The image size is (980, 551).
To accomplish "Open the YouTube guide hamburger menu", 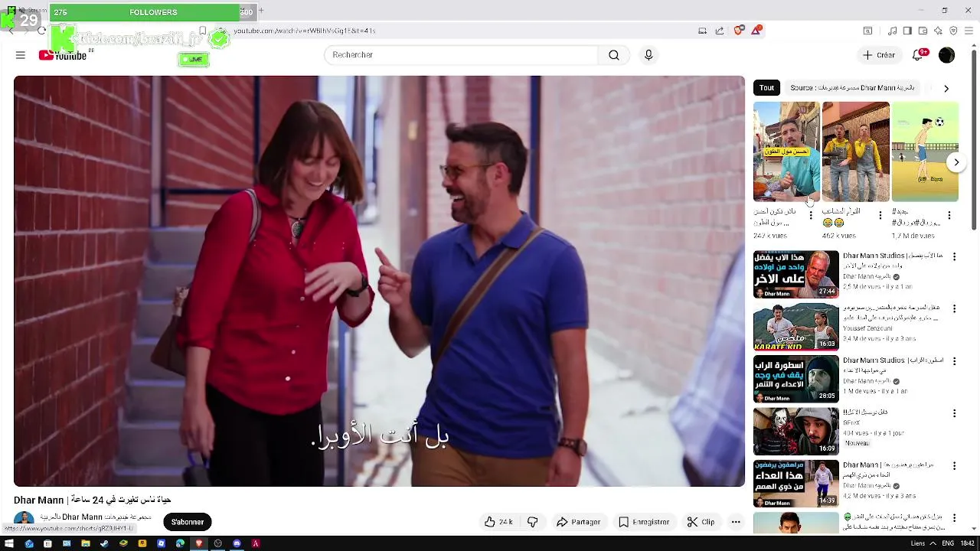I will (x=21, y=55).
